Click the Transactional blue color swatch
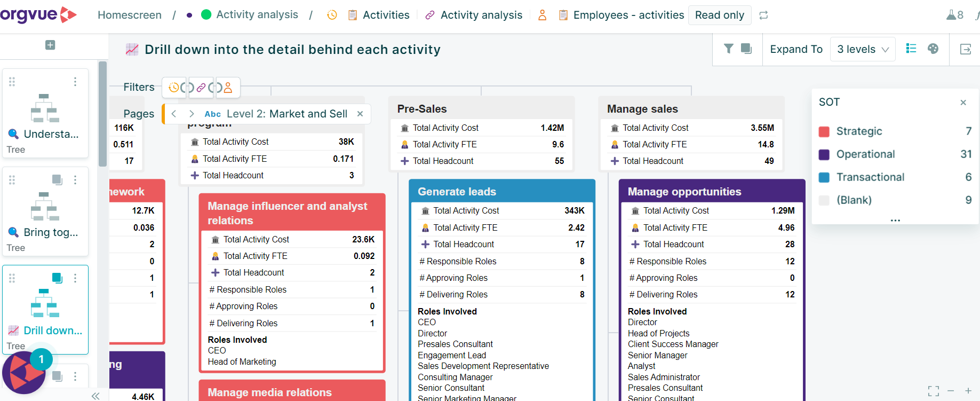This screenshot has width=980, height=401. (x=824, y=177)
